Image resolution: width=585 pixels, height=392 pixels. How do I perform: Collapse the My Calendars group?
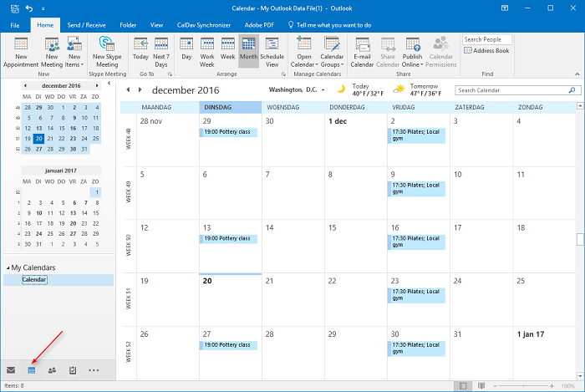[7, 267]
